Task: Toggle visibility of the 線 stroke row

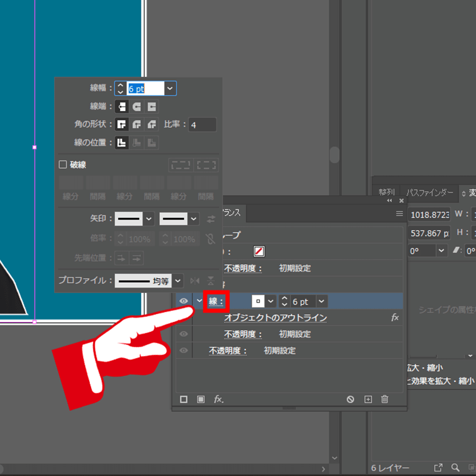Action: pos(183,301)
